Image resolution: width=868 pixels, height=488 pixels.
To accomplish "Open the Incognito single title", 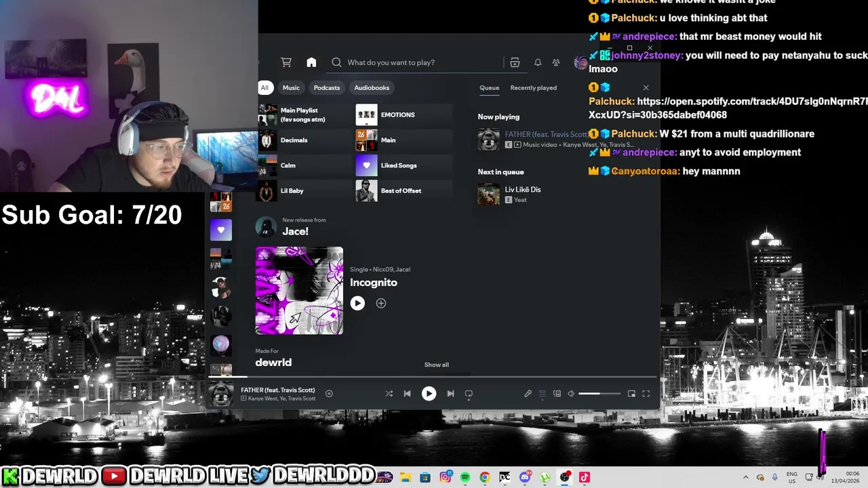I will click(374, 283).
